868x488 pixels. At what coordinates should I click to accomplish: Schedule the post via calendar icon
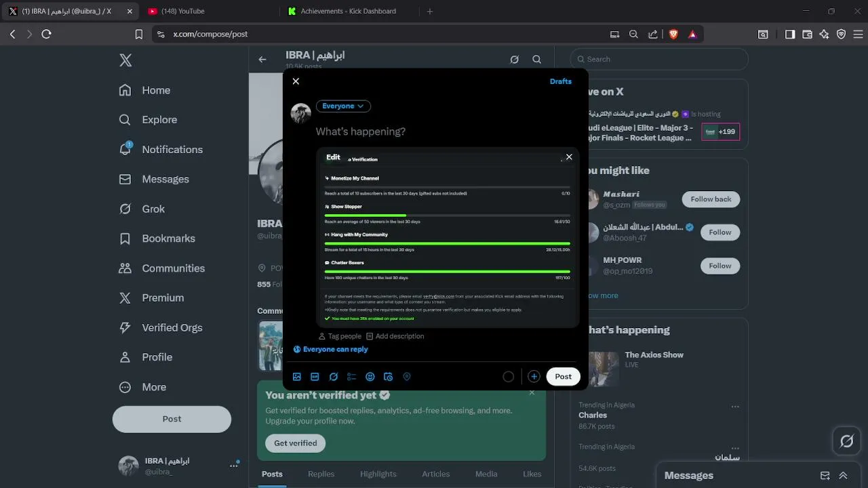pos(389,377)
